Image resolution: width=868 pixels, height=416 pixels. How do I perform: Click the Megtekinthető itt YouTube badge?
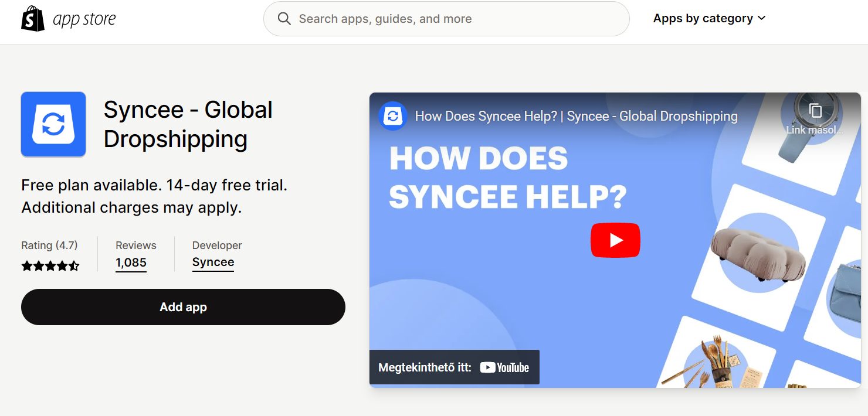point(453,367)
